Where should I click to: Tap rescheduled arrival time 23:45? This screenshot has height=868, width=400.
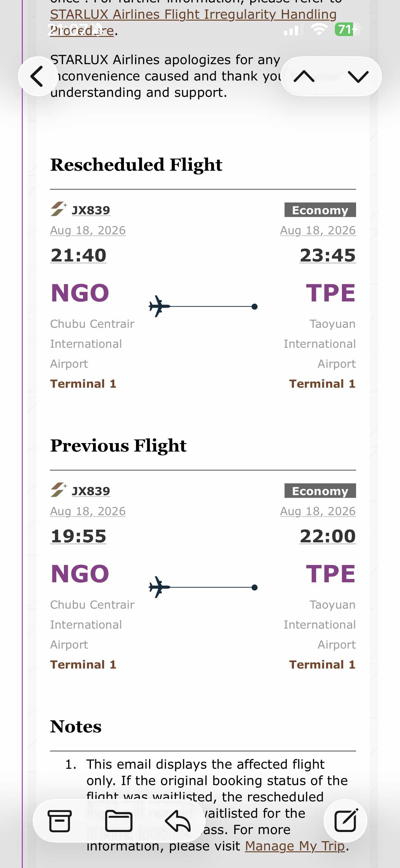tap(328, 255)
